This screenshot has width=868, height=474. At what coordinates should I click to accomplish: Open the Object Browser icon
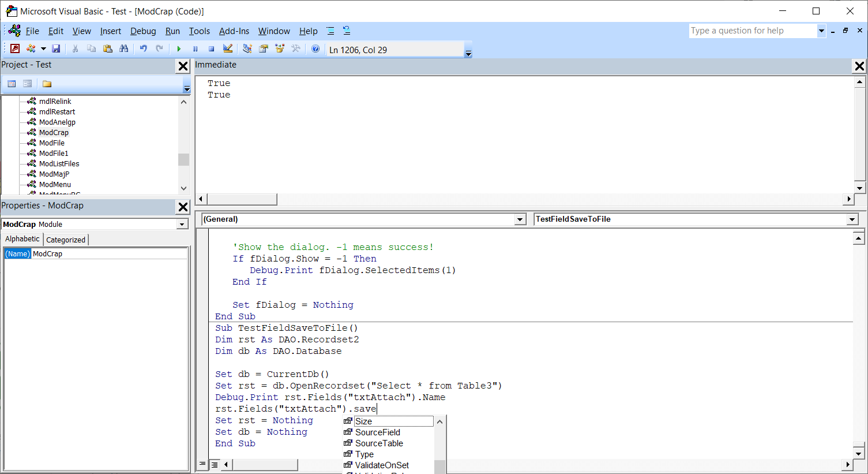(280, 49)
